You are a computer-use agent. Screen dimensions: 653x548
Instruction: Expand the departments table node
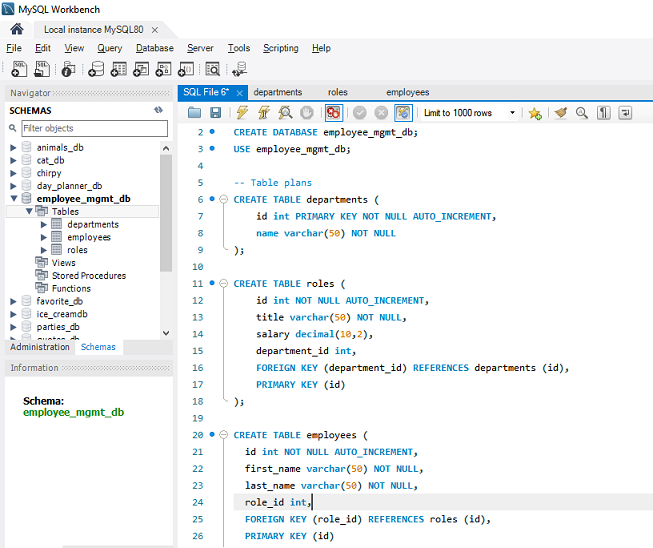(x=44, y=224)
